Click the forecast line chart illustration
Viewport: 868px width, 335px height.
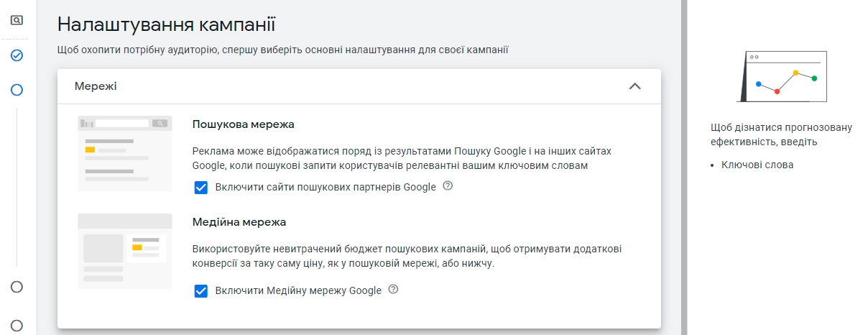[782, 78]
